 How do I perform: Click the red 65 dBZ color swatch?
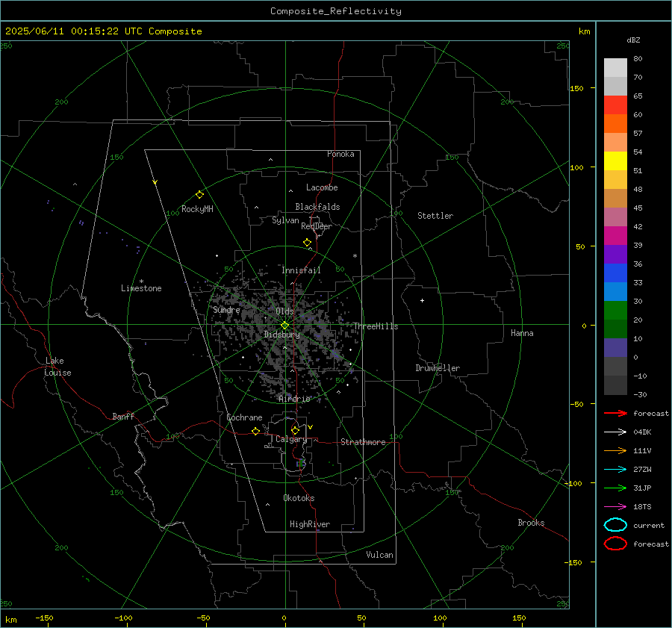(x=615, y=105)
